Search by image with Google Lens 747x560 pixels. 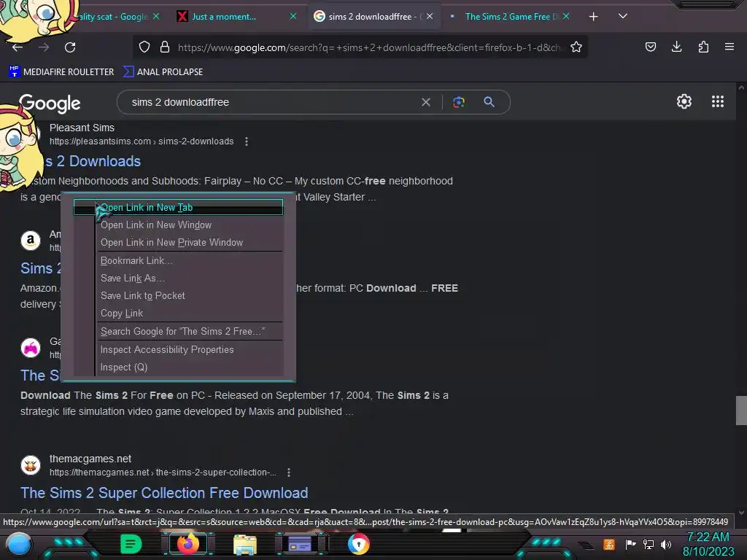459,102
